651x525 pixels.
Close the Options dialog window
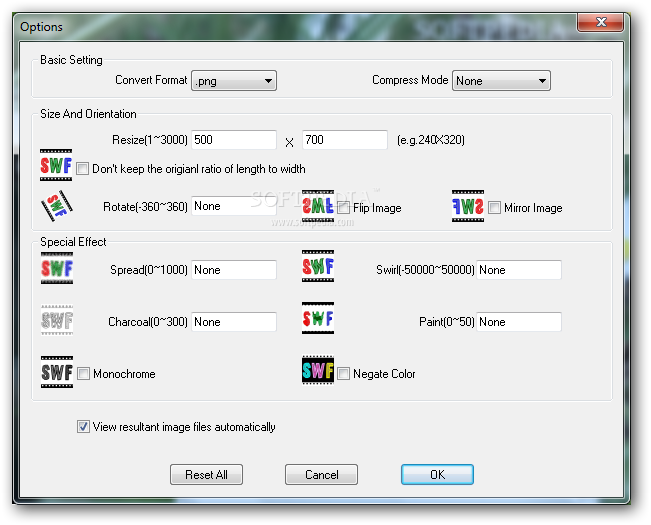tap(600, 22)
